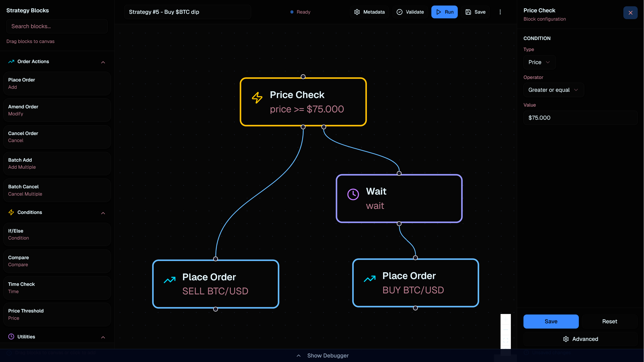Click trend icon on BUY BTC/USD block
The width and height of the screenshot is (644, 362).
[x=369, y=279]
